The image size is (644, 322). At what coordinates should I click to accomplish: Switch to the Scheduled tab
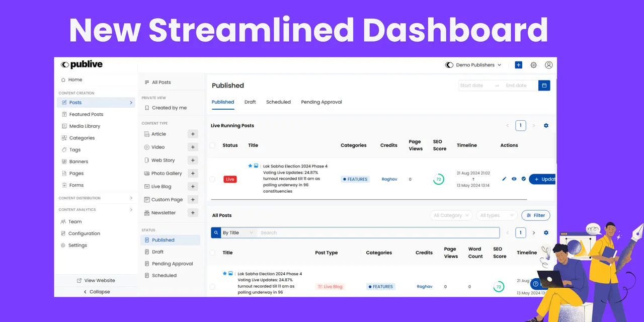278,102
